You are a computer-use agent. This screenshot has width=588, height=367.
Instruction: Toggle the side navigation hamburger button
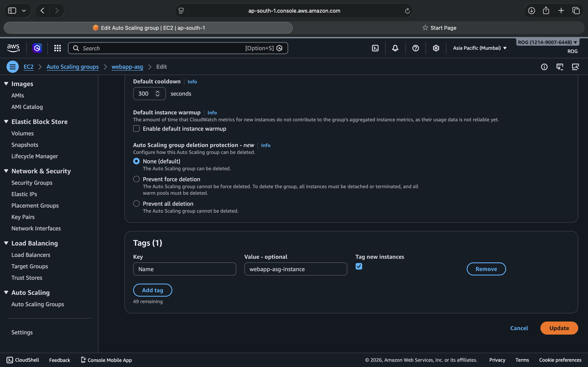tap(13, 67)
